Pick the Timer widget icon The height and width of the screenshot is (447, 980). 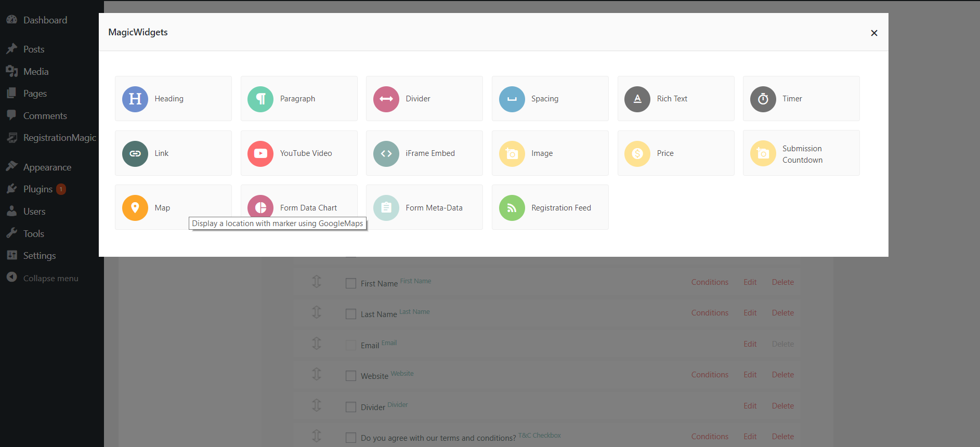pos(763,99)
